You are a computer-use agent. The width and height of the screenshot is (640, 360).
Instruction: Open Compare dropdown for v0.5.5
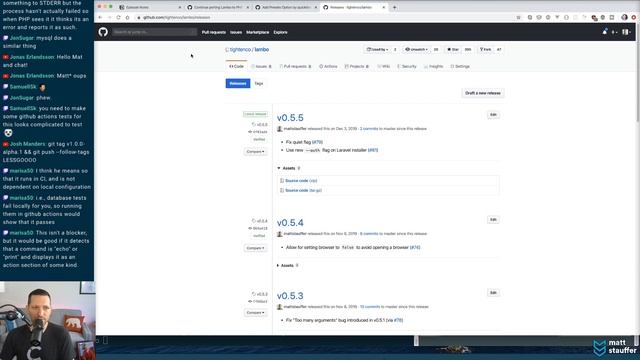click(256, 151)
